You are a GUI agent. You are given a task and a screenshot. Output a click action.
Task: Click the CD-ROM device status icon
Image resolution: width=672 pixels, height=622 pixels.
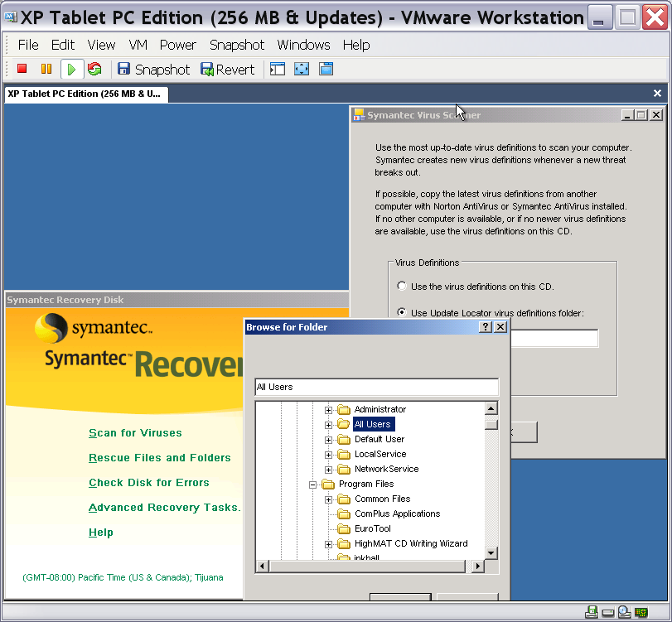point(624,613)
